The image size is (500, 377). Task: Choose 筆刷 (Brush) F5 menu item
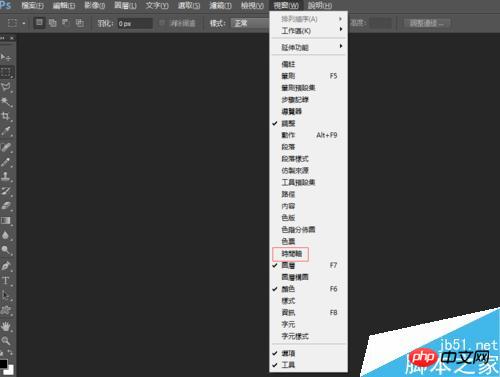[x=308, y=76]
